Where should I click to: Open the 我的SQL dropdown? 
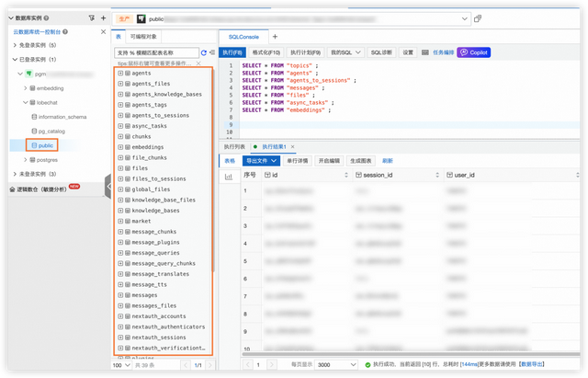(x=345, y=52)
